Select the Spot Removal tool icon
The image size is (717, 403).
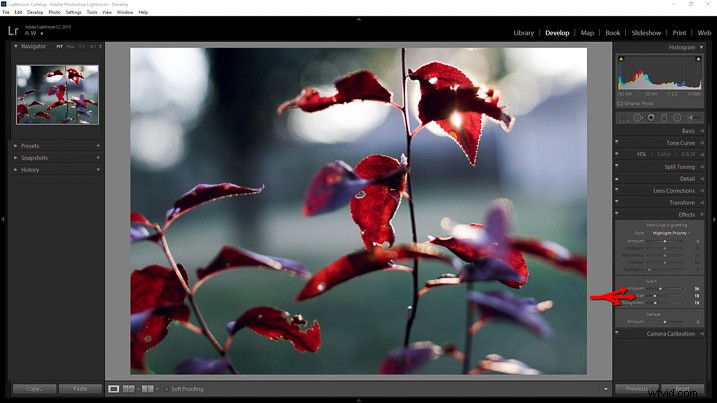(x=637, y=118)
